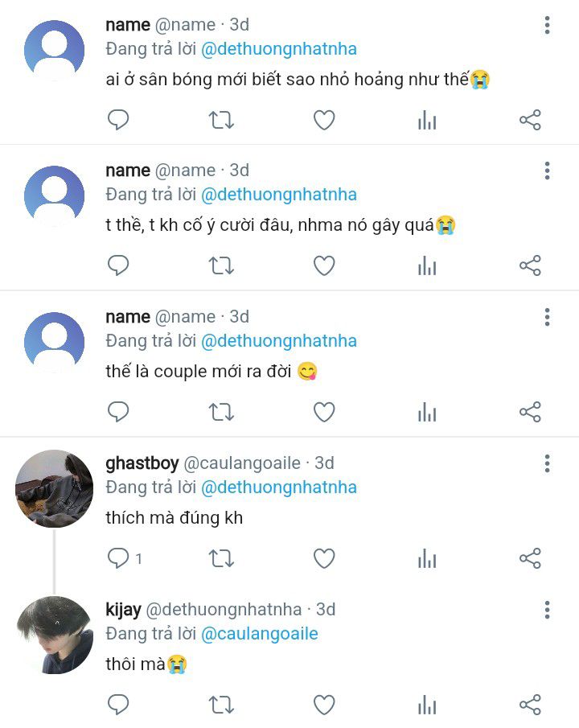Share kijay's "thôi mà" reply

(530, 705)
